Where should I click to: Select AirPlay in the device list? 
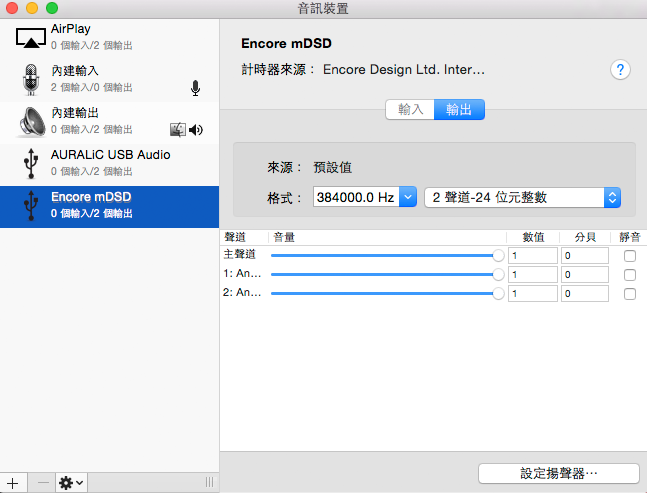[x=109, y=38]
